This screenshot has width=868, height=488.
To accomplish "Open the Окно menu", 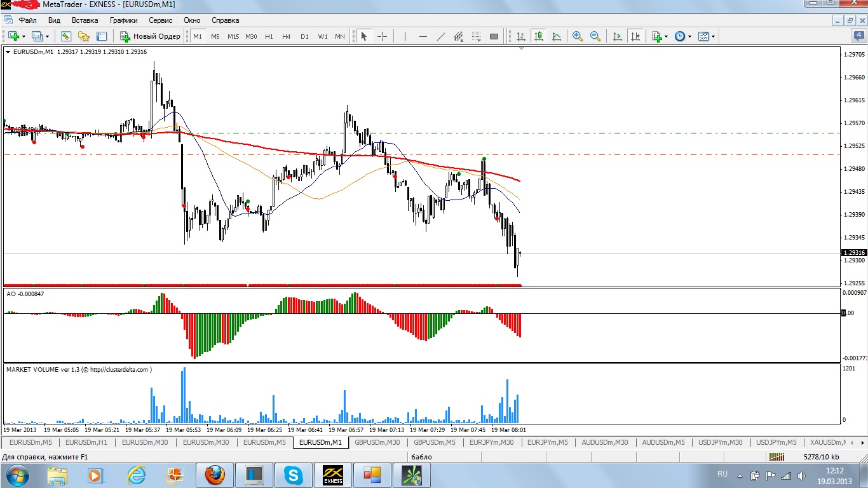I will coord(192,20).
